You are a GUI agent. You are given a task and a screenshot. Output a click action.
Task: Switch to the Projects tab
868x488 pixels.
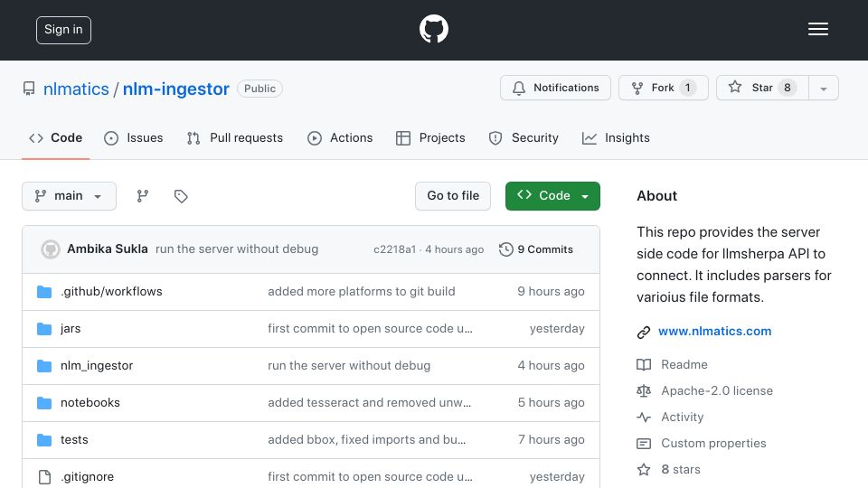pos(430,137)
